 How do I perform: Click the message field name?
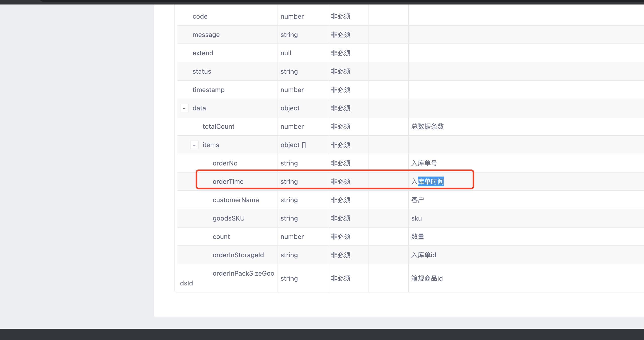tap(206, 35)
